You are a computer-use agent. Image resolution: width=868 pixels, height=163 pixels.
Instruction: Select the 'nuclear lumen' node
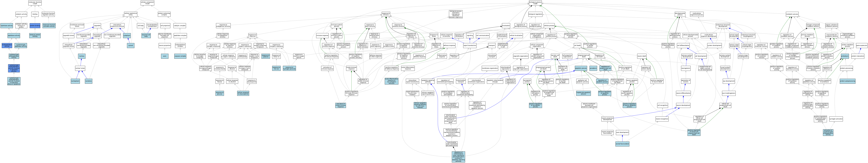tap(80, 68)
